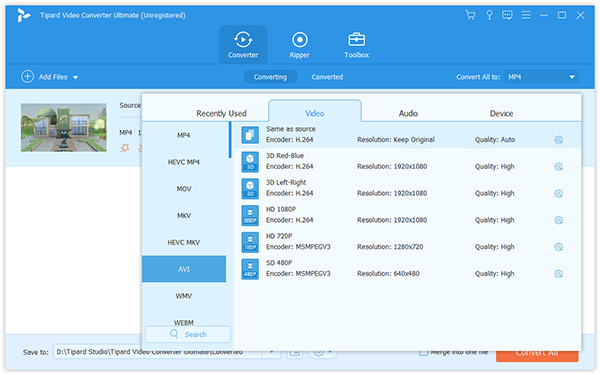Viewport: 600px width, 375px height.
Task: Choose WMV in the format list
Action: [x=184, y=296]
